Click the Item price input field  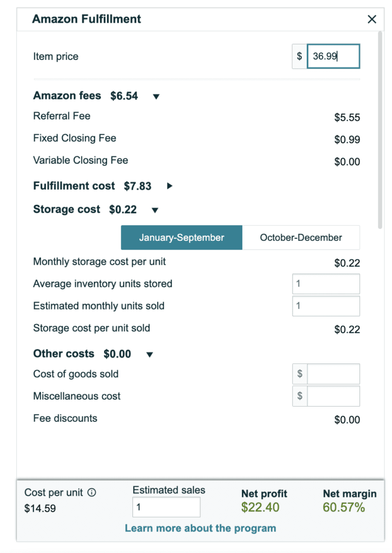pyautogui.click(x=334, y=56)
